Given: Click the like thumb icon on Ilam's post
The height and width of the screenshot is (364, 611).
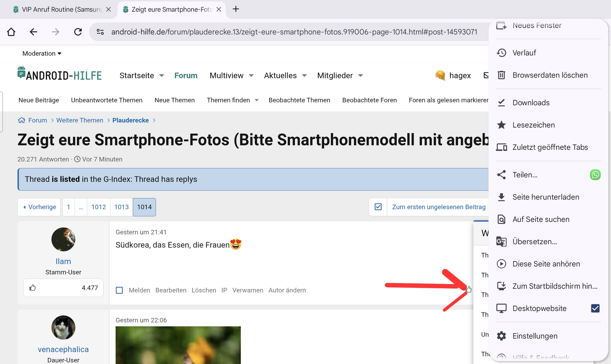Looking at the screenshot, I should [x=468, y=289].
